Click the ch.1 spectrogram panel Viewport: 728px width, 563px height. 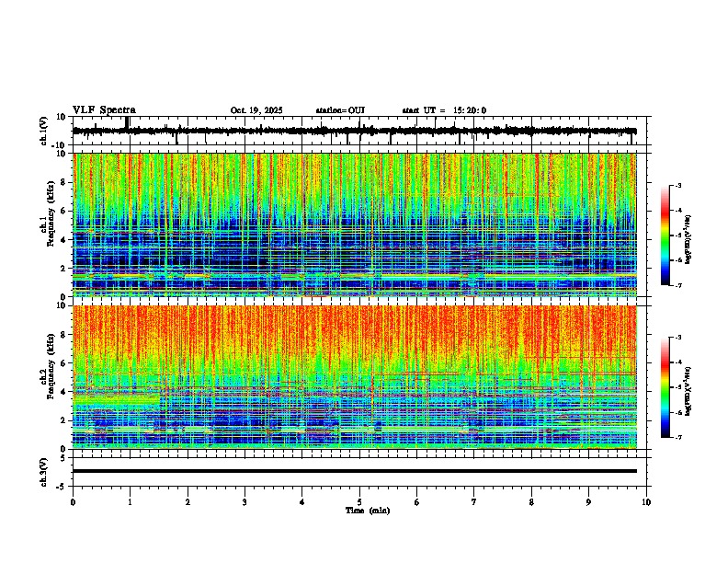(354, 224)
